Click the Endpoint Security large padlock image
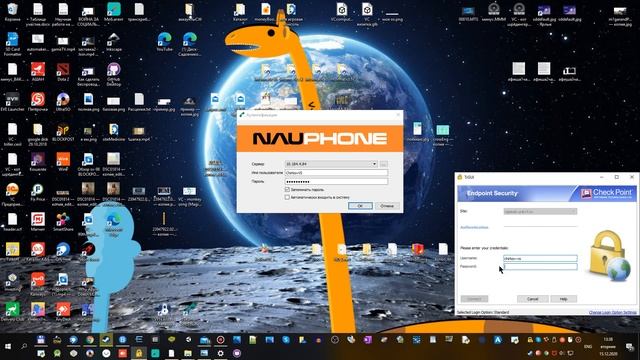Viewport: 640px width, 360px height. coord(610,256)
